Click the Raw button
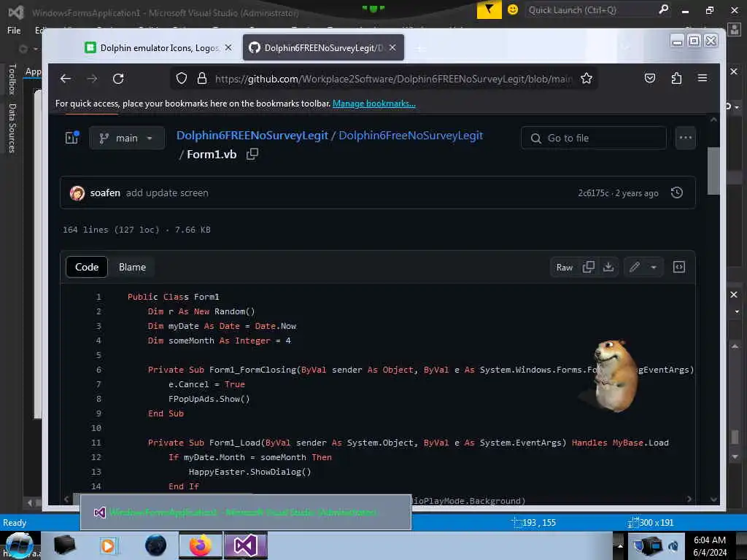The image size is (747, 560). point(565,267)
